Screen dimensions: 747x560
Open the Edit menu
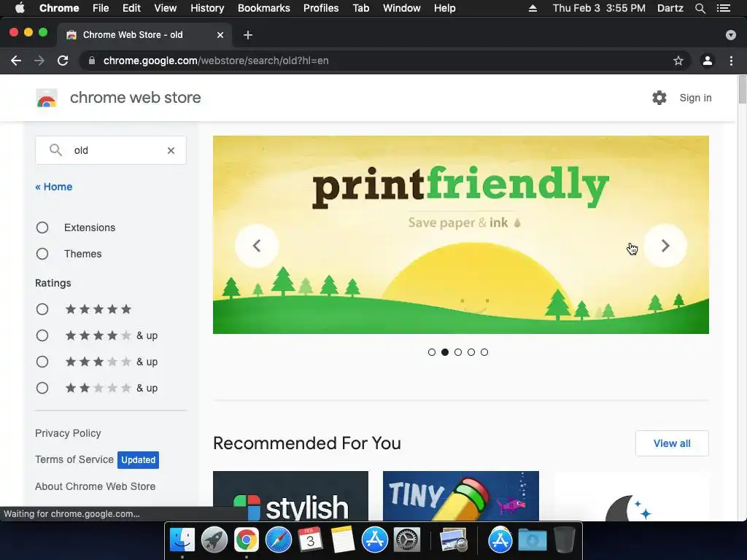pyautogui.click(x=131, y=8)
